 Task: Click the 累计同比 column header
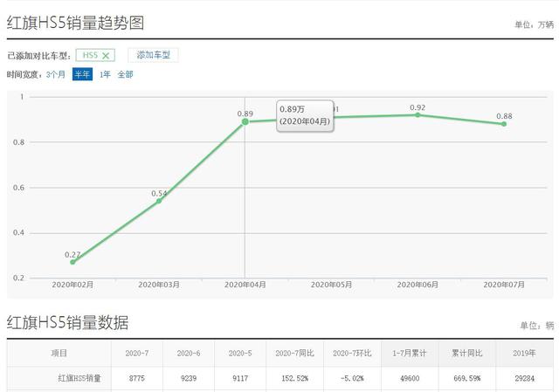click(x=467, y=354)
